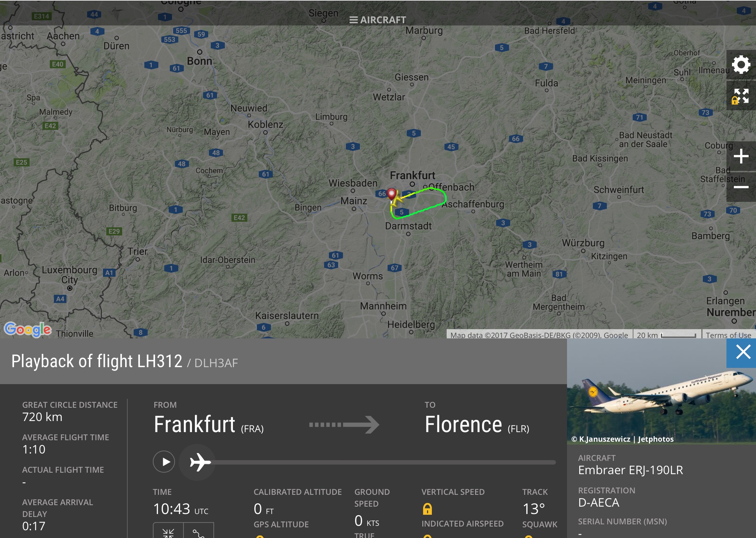Click the Frankfurt (FRA) origin airport
756x538 pixels.
pyautogui.click(x=209, y=425)
